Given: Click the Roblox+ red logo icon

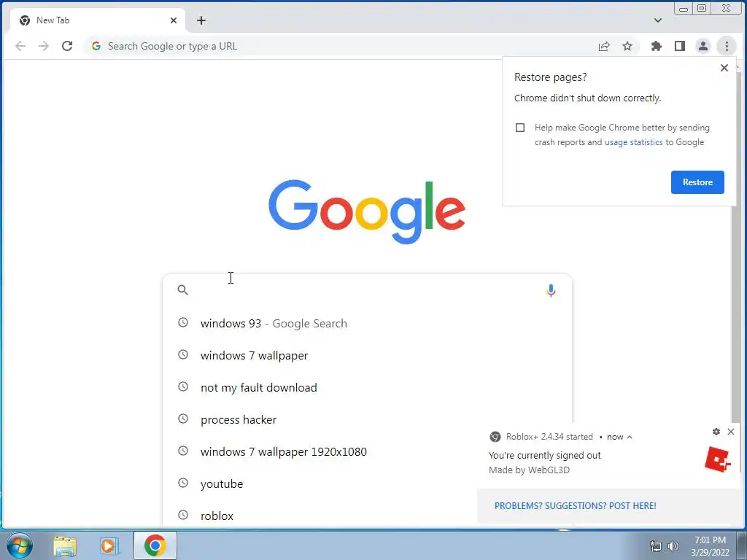Looking at the screenshot, I should (x=718, y=459).
